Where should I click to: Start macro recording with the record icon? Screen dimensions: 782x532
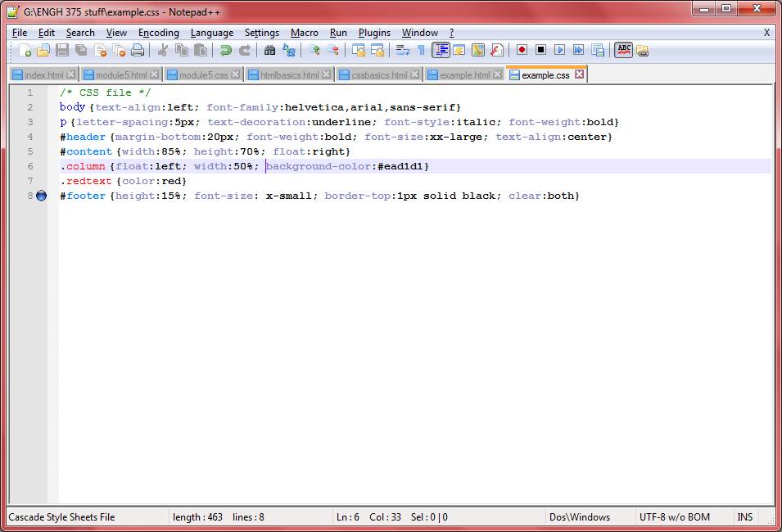(522, 50)
